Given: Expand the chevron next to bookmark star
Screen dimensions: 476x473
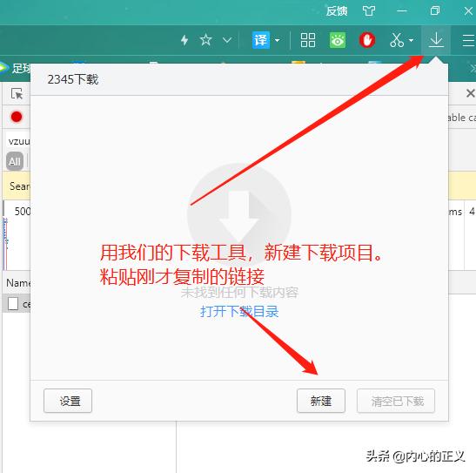Looking at the screenshot, I should pyautogui.click(x=227, y=40).
